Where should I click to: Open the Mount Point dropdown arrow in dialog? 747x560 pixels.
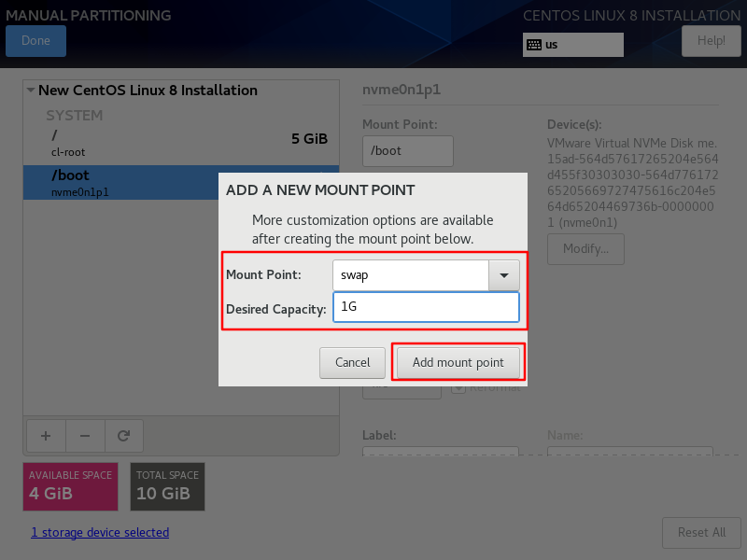503,275
